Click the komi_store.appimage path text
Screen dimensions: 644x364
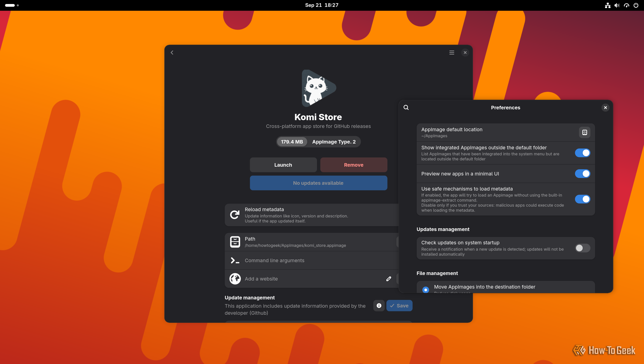click(295, 246)
